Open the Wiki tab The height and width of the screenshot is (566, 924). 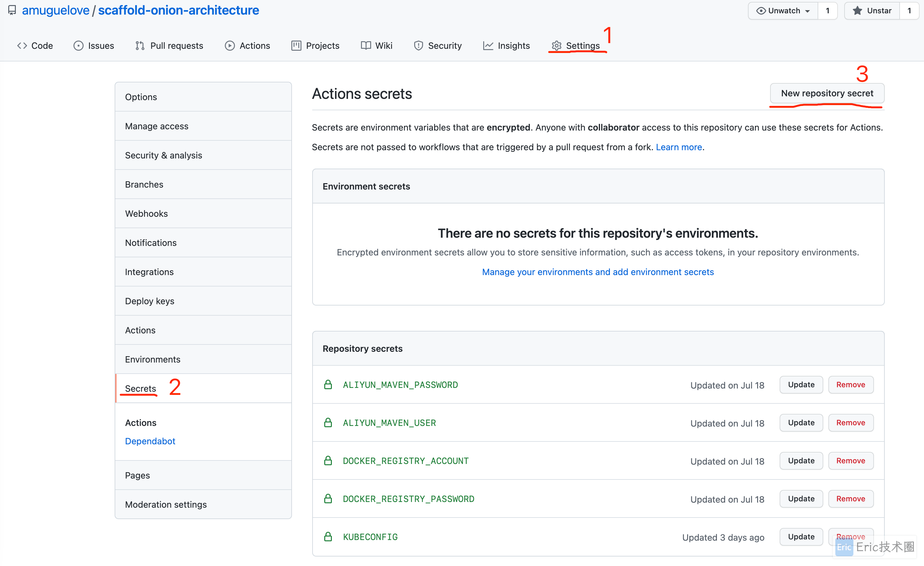pyautogui.click(x=377, y=46)
